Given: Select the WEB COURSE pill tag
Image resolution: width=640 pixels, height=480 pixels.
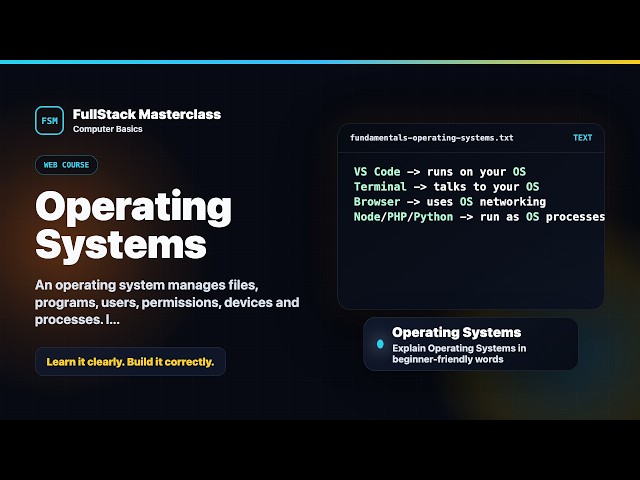Looking at the screenshot, I should click(x=67, y=165).
